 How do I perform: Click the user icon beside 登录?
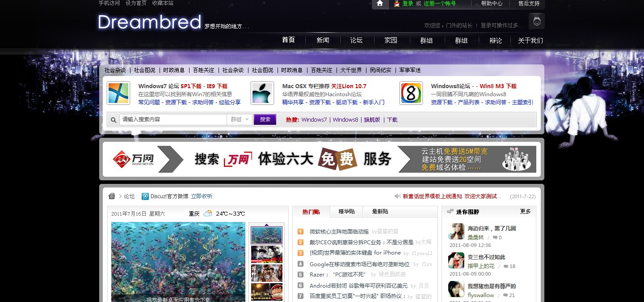[396, 4]
